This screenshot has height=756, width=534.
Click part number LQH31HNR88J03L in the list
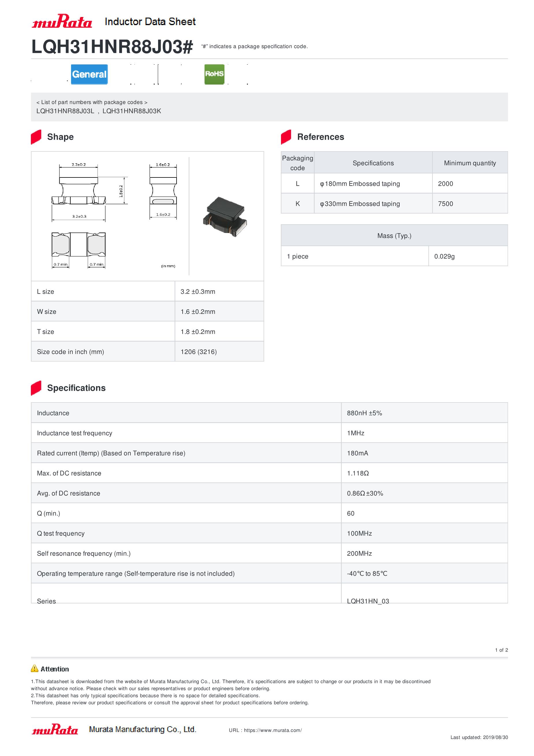[x=65, y=111]
